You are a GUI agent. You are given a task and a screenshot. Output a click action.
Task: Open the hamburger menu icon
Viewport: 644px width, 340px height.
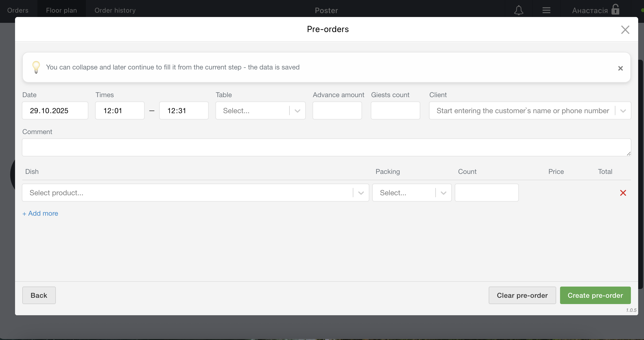click(x=546, y=10)
